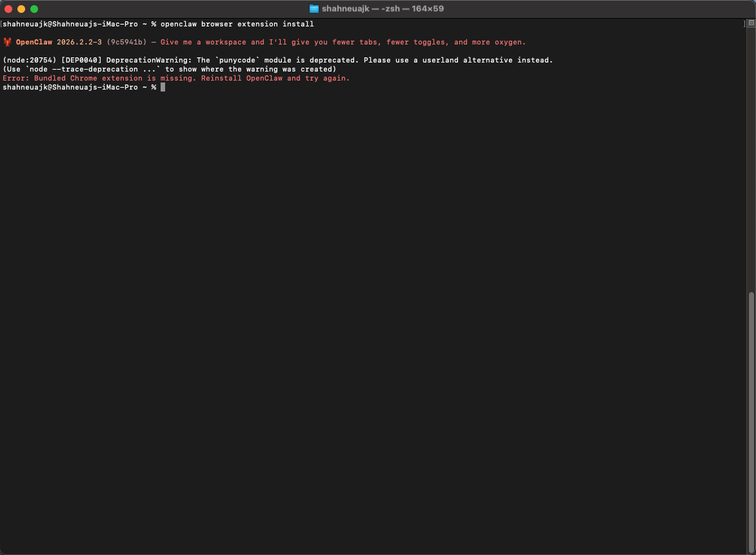Click the yellow minimize traffic light button

pos(22,9)
